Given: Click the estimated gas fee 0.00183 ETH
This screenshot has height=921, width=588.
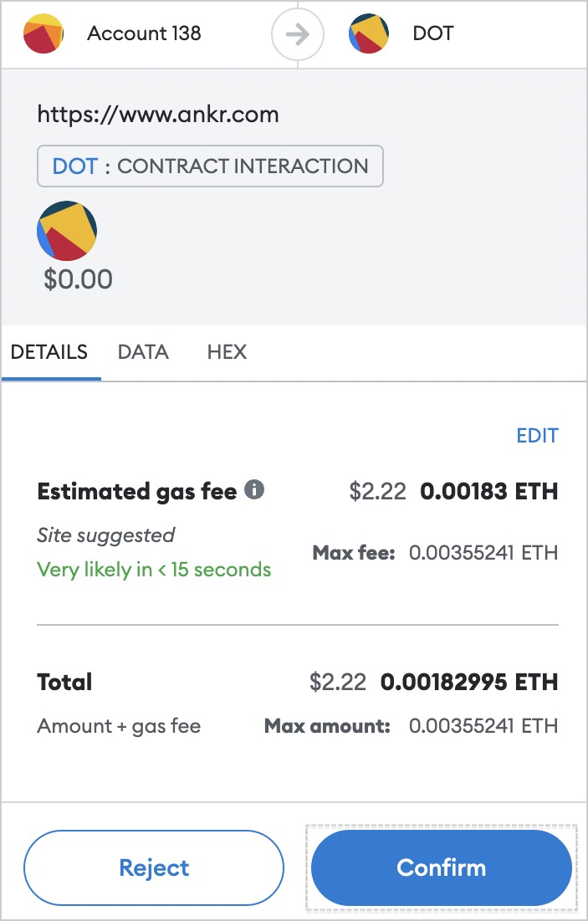Looking at the screenshot, I should click(x=488, y=491).
